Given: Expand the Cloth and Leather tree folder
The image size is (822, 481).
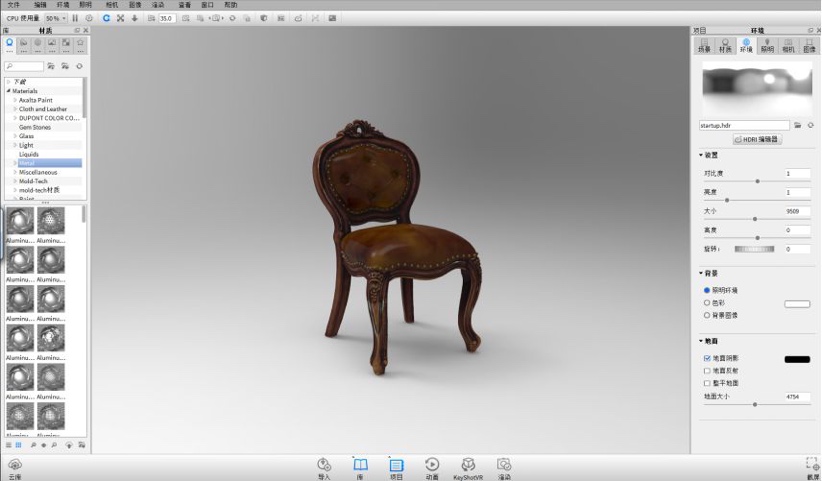Looking at the screenshot, I should pos(15,109).
